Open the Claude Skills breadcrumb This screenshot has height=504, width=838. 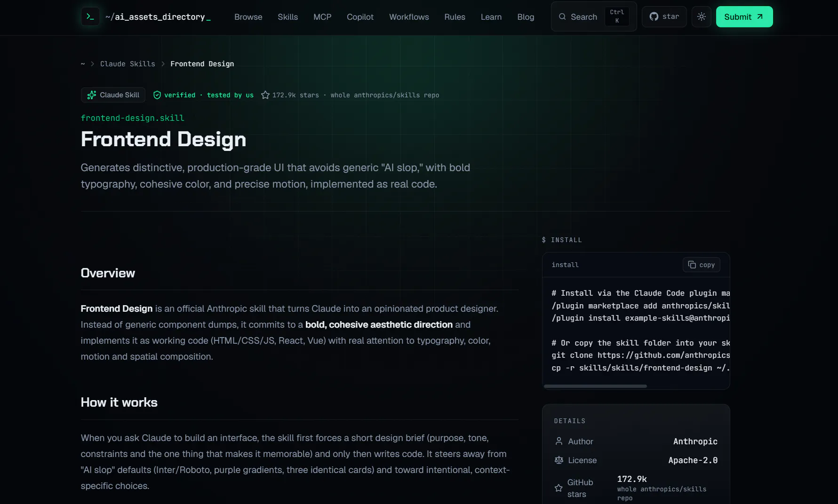[128, 64]
